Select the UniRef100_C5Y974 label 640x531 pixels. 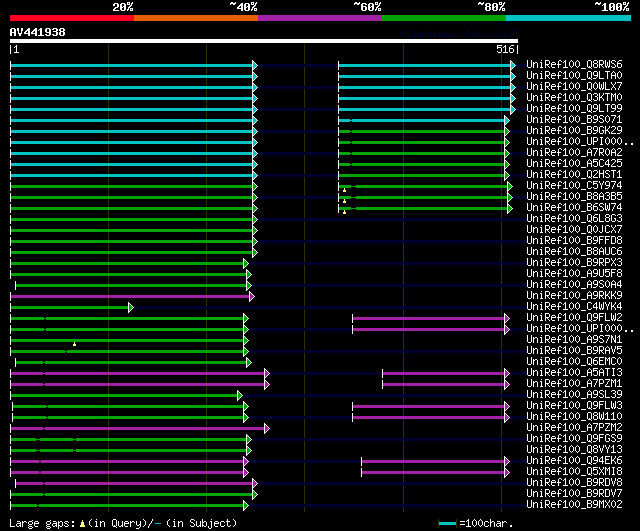[x=574, y=186]
